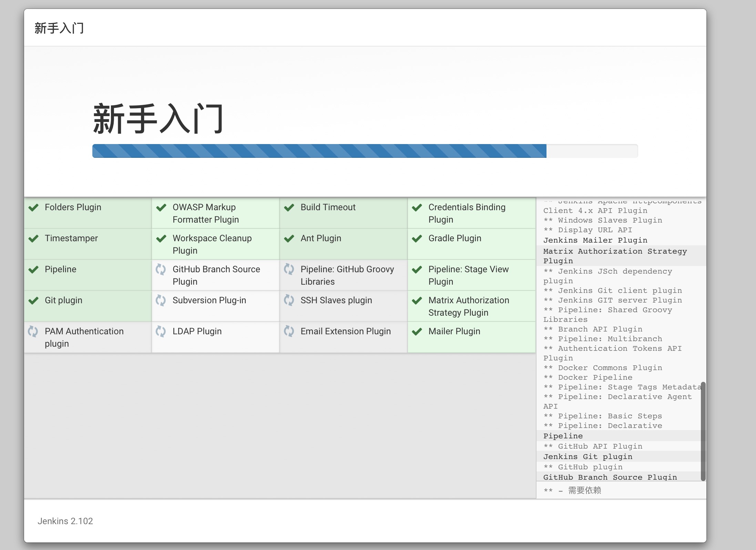
Task: Click the install log scrollbar
Action: tap(703, 431)
